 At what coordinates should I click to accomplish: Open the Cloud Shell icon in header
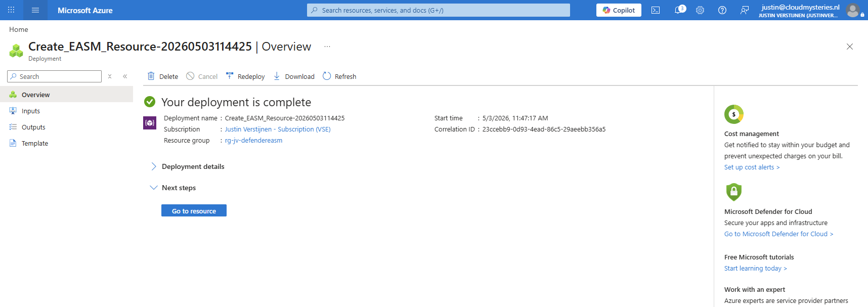point(656,10)
